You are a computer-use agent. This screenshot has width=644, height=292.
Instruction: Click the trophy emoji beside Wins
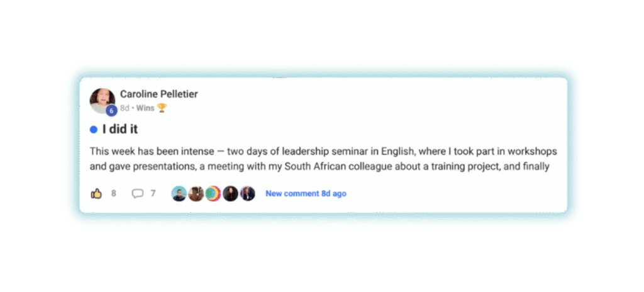click(x=162, y=108)
